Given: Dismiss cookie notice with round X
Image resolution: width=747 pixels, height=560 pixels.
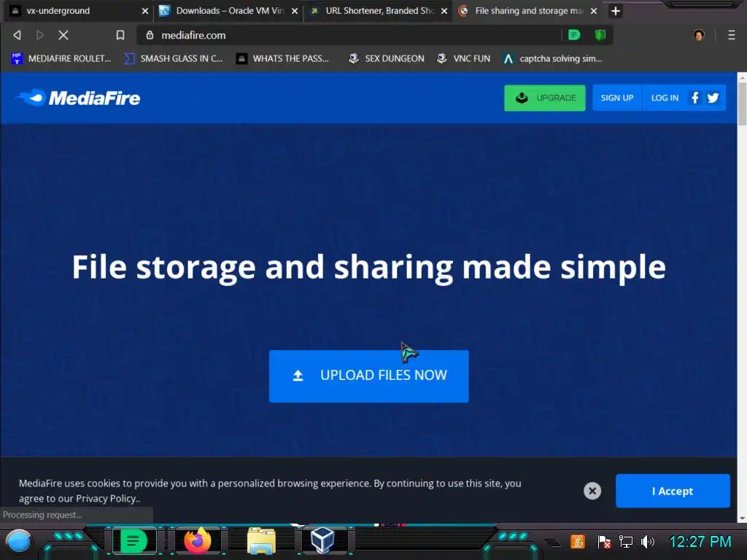Looking at the screenshot, I should pos(592,491).
